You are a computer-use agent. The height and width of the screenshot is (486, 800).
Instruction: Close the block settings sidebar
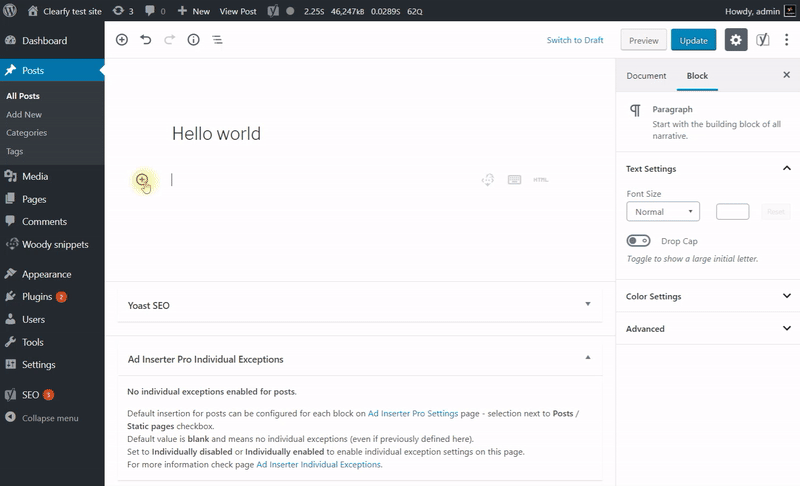(x=786, y=75)
